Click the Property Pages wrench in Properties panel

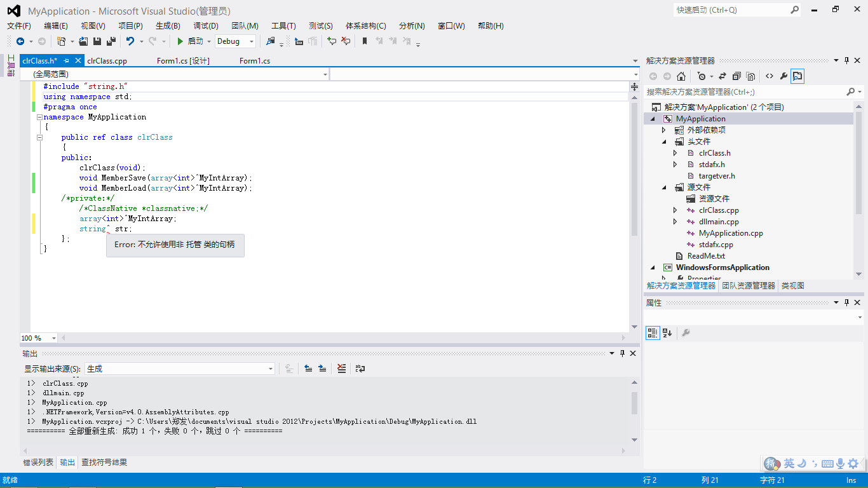686,332
